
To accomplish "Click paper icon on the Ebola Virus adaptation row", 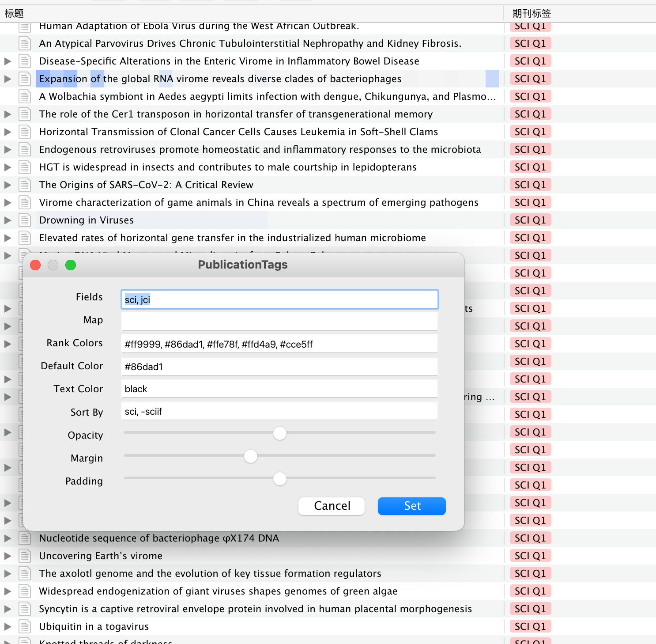I will (25, 26).
